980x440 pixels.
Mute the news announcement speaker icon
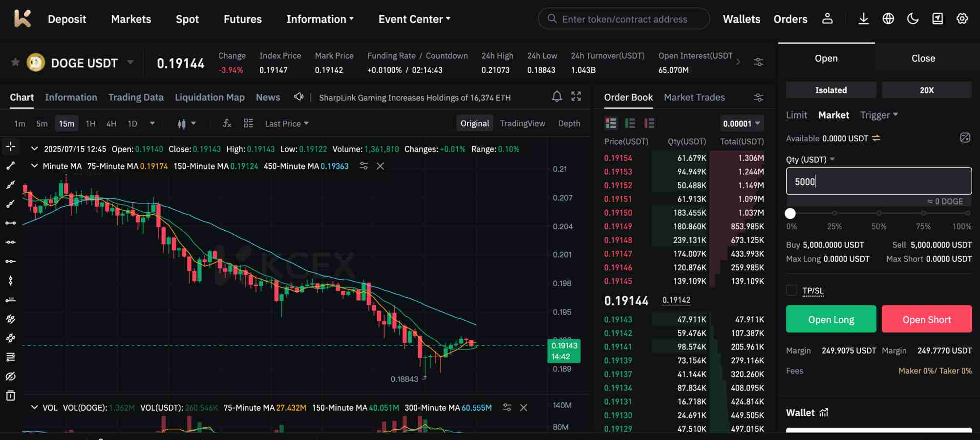(298, 97)
